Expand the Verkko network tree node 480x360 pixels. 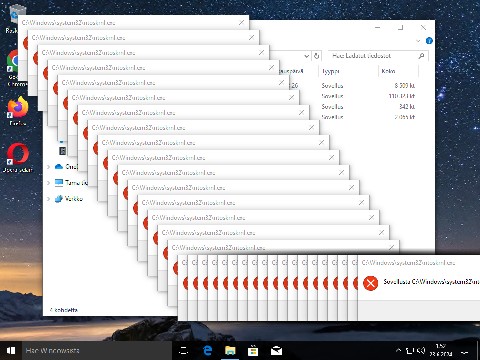(49, 199)
